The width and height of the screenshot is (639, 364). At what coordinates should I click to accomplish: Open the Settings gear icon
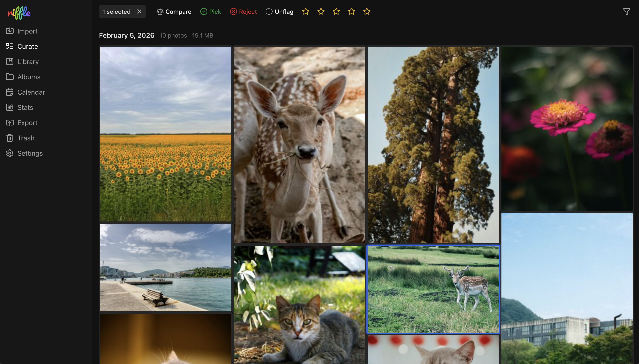coord(10,153)
